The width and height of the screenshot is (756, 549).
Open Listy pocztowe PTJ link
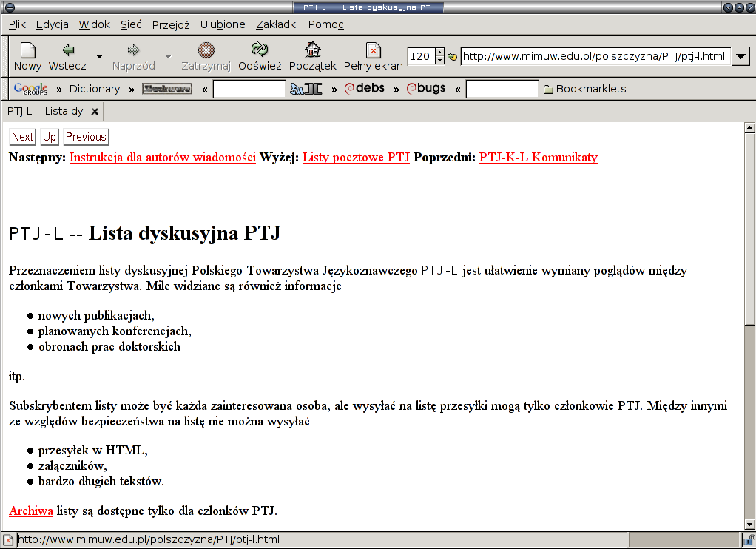[x=356, y=158]
